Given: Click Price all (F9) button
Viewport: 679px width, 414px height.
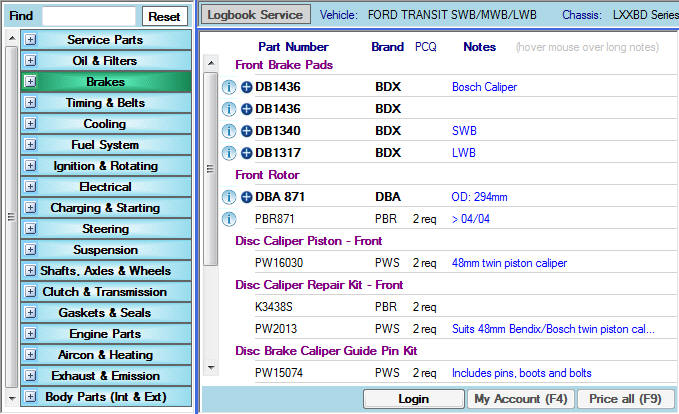Looking at the screenshot, I should coord(625,399).
